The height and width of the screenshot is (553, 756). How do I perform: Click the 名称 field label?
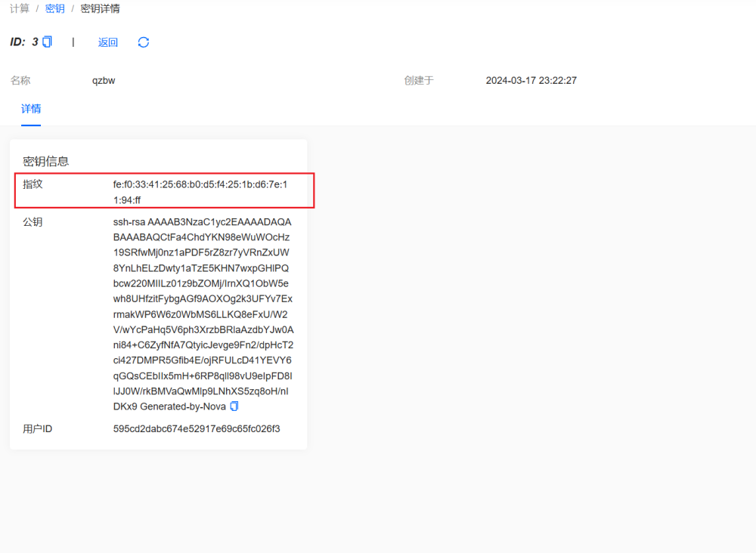[x=20, y=80]
